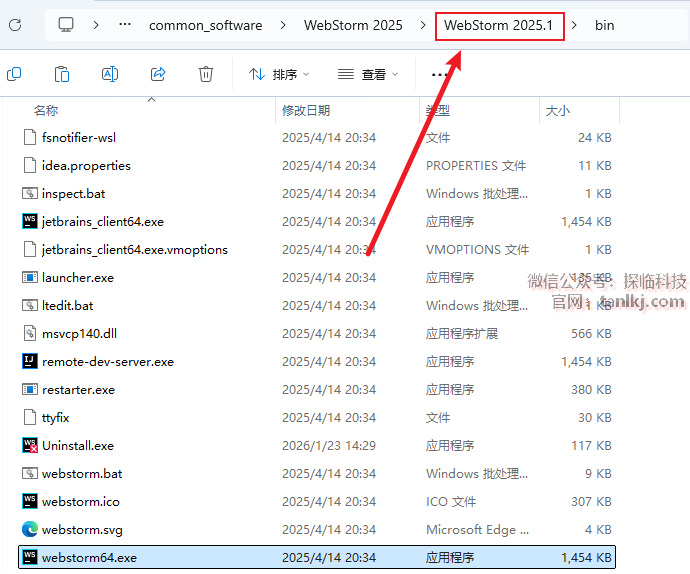Select the ttyfix file icon
690x574 pixels.
tap(30, 417)
